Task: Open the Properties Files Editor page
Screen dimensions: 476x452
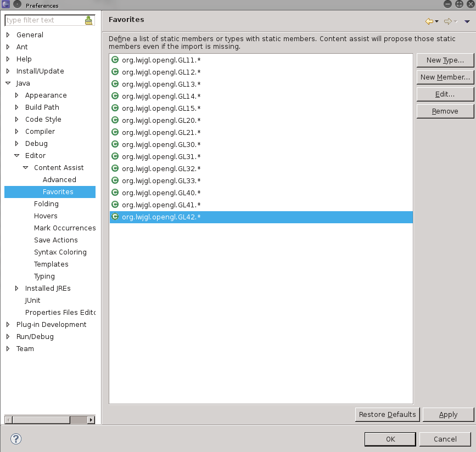Action: [x=60, y=313]
